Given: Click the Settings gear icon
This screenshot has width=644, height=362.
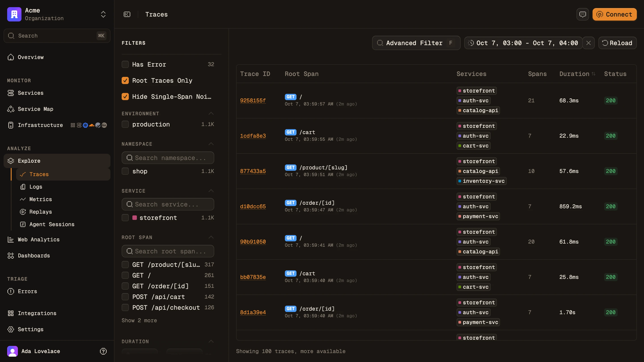Looking at the screenshot, I should (11, 329).
